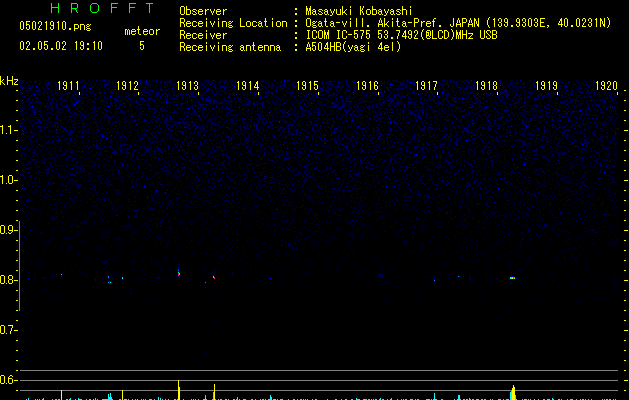
Task: Click frequency axis label 0.8
Action: tap(8, 280)
